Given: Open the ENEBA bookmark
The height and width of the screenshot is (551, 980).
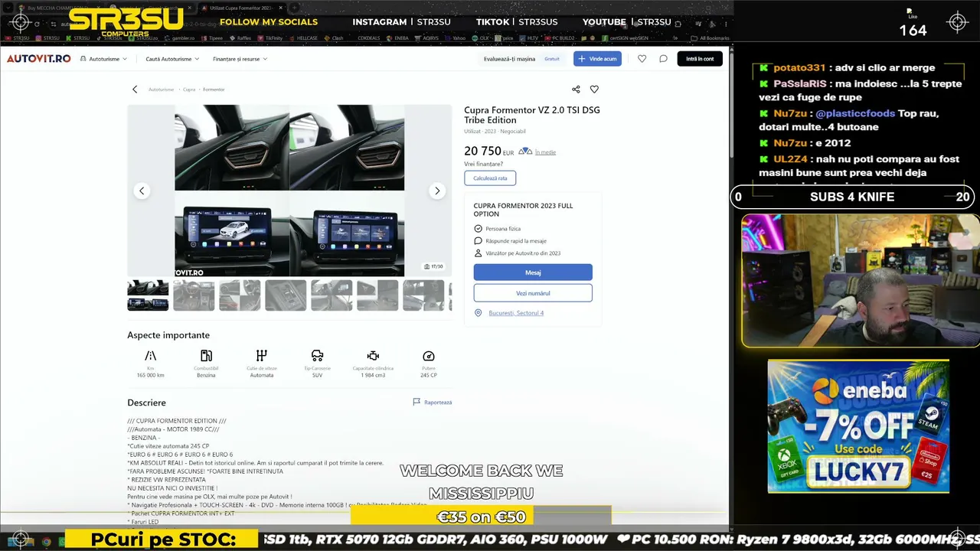Looking at the screenshot, I should click(x=397, y=37).
